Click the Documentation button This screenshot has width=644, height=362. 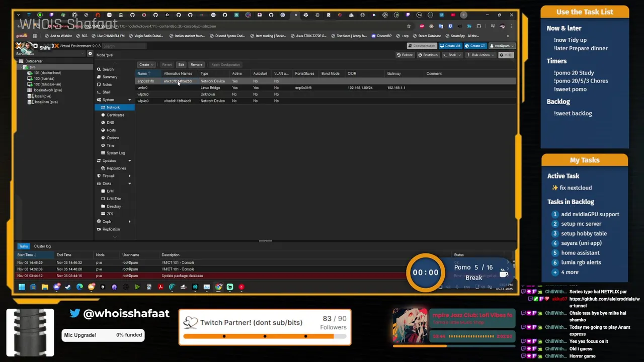[x=422, y=46]
